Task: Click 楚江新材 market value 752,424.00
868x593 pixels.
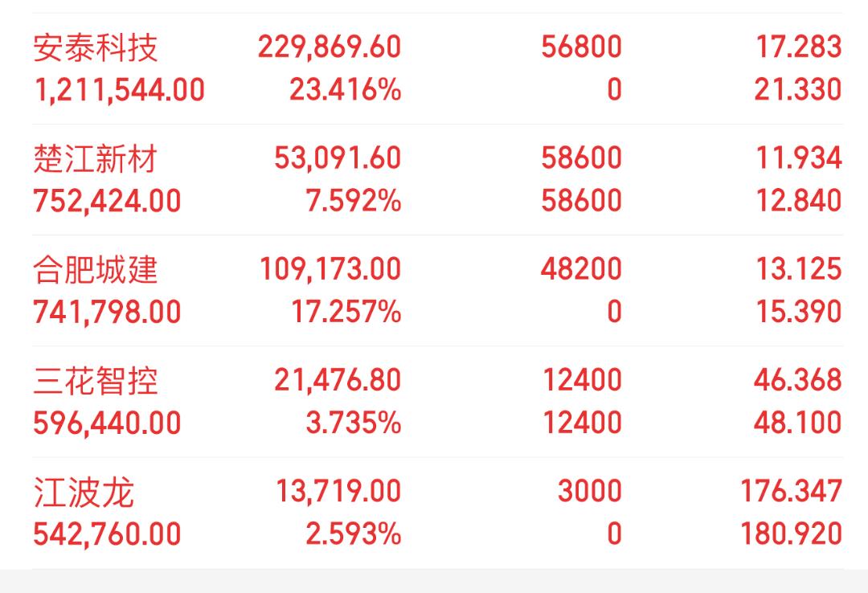Action: 107,200
